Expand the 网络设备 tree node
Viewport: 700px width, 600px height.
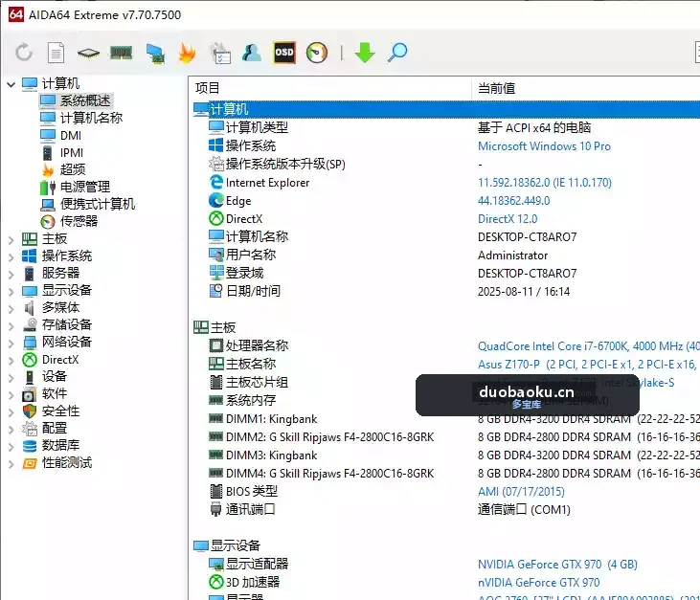click(x=11, y=343)
